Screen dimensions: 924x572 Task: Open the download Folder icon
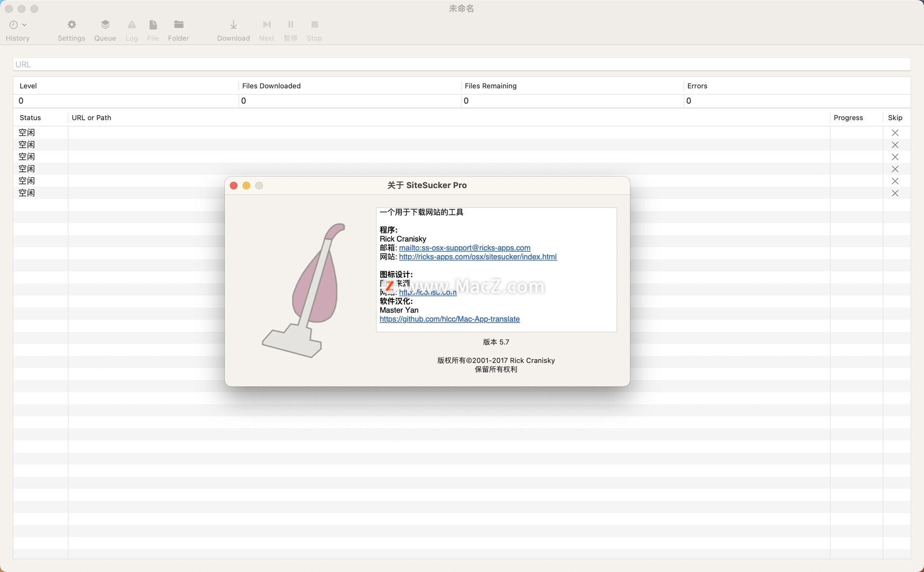click(x=179, y=25)
